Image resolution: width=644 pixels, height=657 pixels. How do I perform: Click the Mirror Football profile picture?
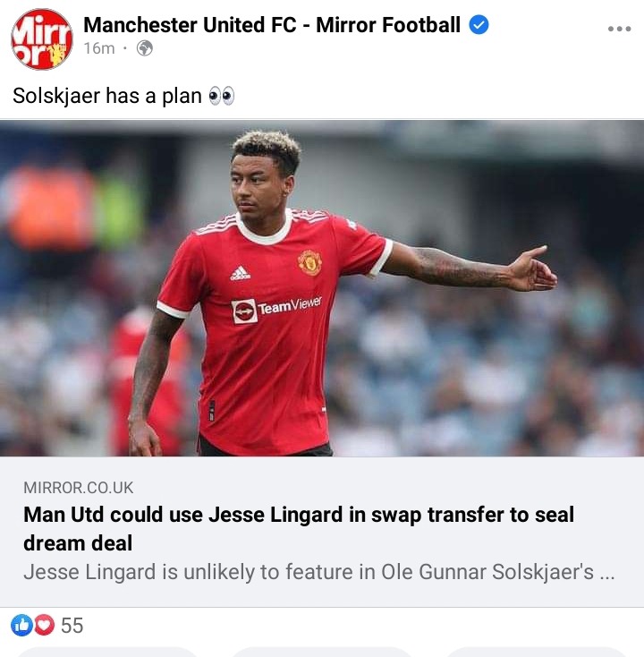click(x=41, y=39)
